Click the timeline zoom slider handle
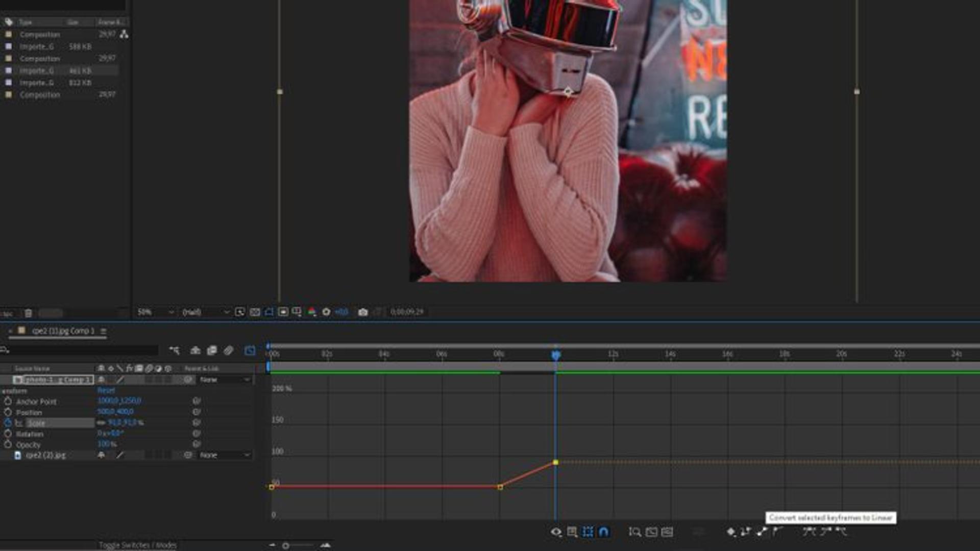 (x=286, y=545)
